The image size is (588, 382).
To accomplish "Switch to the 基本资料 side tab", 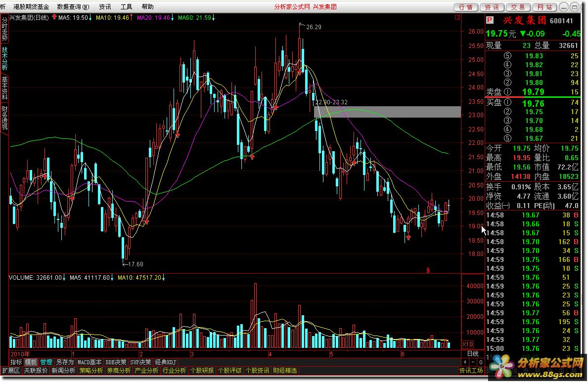I will point(4,88).
